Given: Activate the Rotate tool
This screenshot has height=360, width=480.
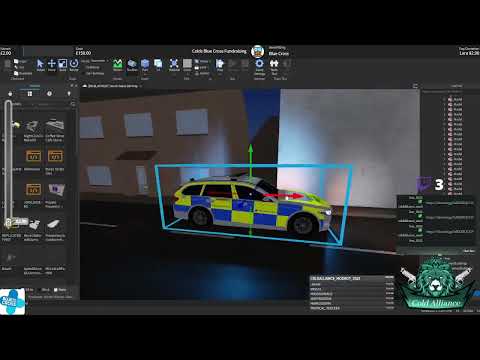Looking at the screenshot, I should pos(74,65).
